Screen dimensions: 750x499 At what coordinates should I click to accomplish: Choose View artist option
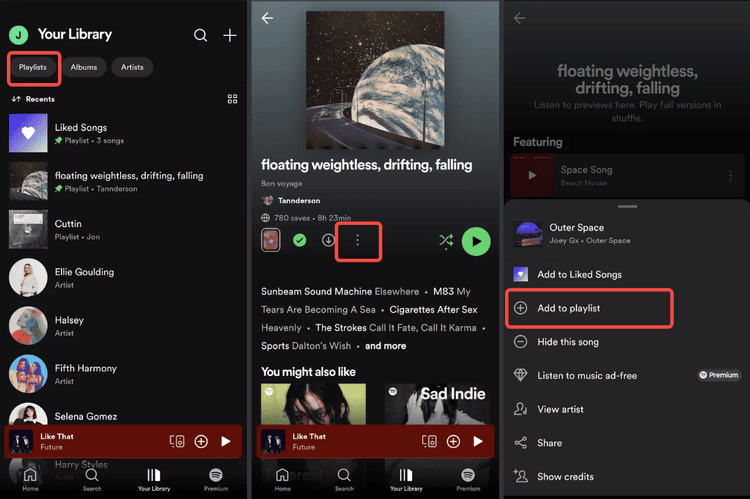point(627,410)
